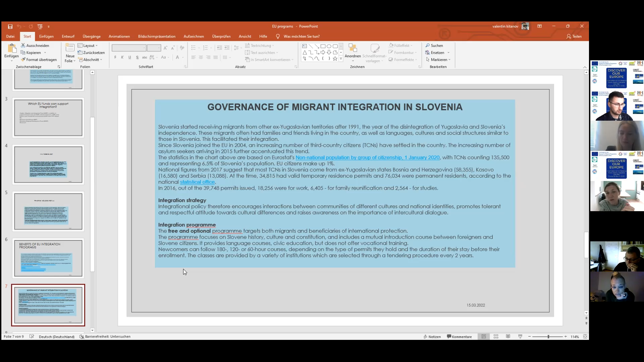Image resolution: width=644 pixels, height=362 pixels.
Task: Toggle strikethrough (abc) formatting
Action: tap(145, 57)
